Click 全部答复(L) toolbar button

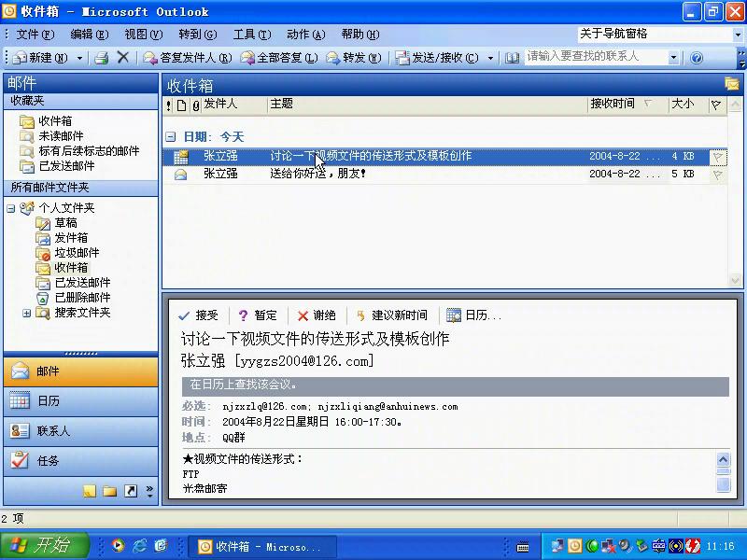click(x=278, y=58)
